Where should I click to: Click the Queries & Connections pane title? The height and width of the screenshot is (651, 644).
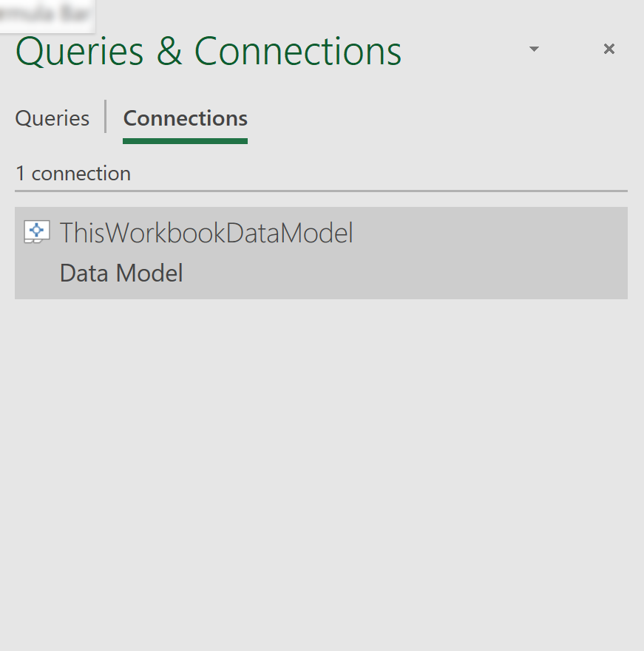[x=209, y=51]
